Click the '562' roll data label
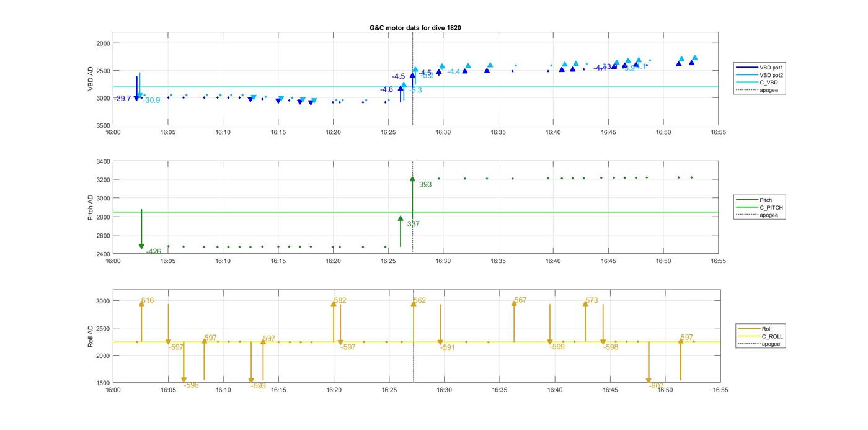Viewport: 868px width, 430px height. (x=420, y=301)
